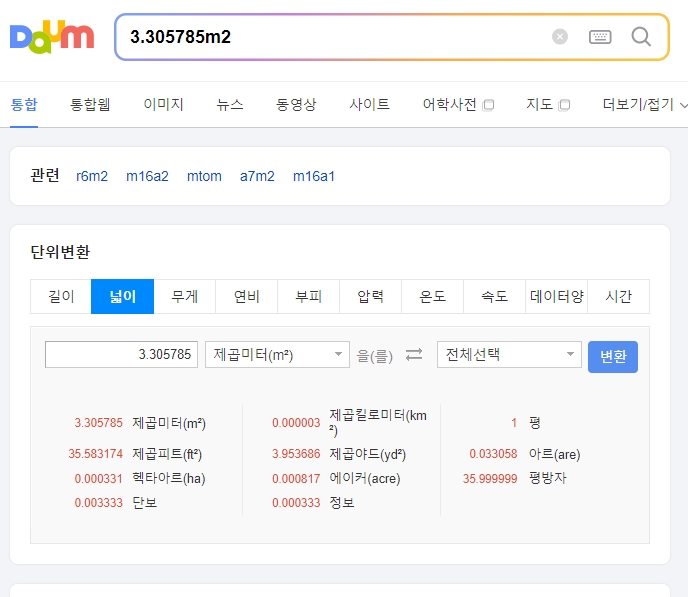Select the 압력 unit category
Image resolution: width=688 pixels, height=597 pixels.
tap(371, 297)
